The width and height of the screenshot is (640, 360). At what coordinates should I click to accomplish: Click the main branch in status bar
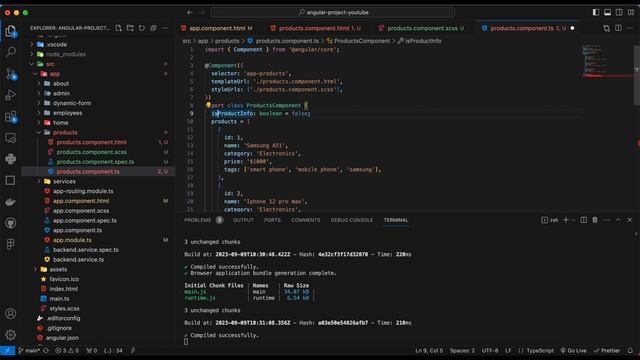29,350
